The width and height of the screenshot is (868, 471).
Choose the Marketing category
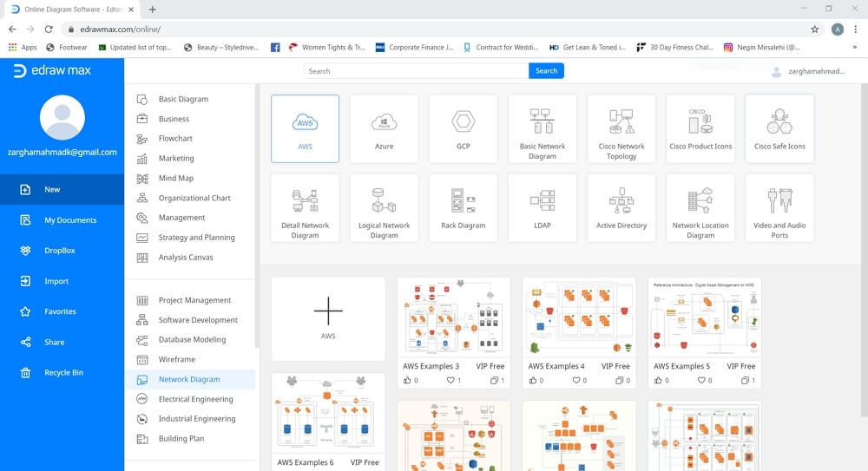190,158
